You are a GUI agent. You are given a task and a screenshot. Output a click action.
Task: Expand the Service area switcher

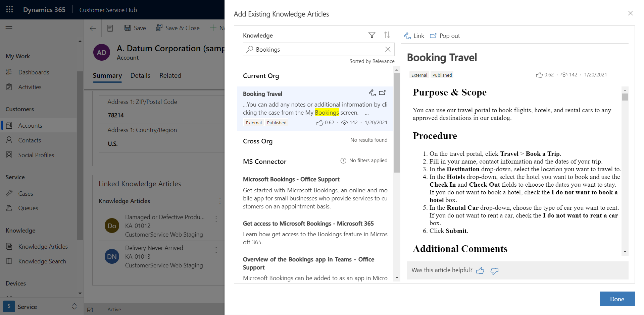click(74, 306)
